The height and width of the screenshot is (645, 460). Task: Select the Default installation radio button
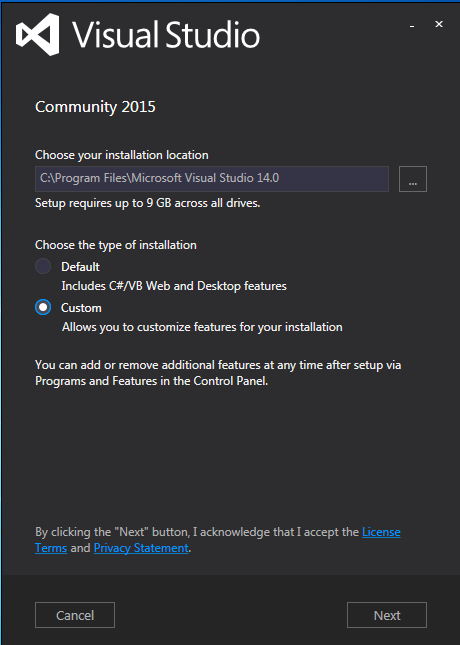tap(43, 266)
